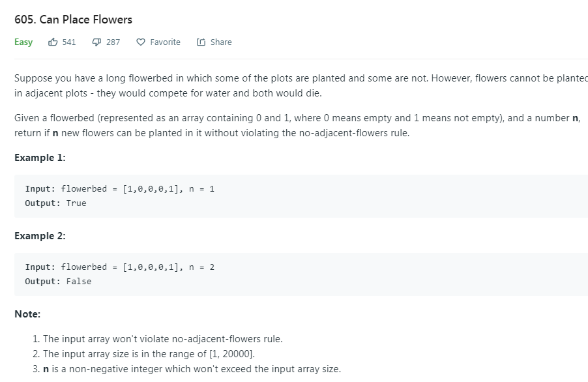Downvote the problem with the thumbs-down icon
Image resolution: width=588 pixels, height=382 pixels.
[x=96, y=42]
